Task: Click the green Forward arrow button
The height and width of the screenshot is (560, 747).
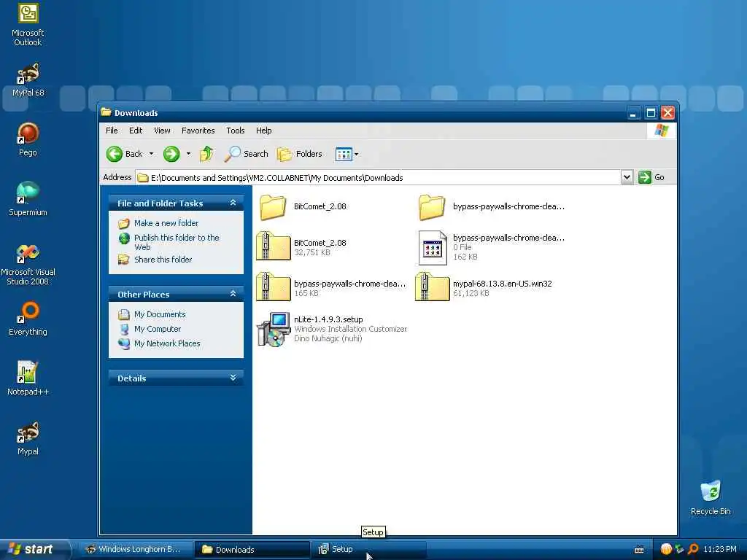Action: point(171,154)
